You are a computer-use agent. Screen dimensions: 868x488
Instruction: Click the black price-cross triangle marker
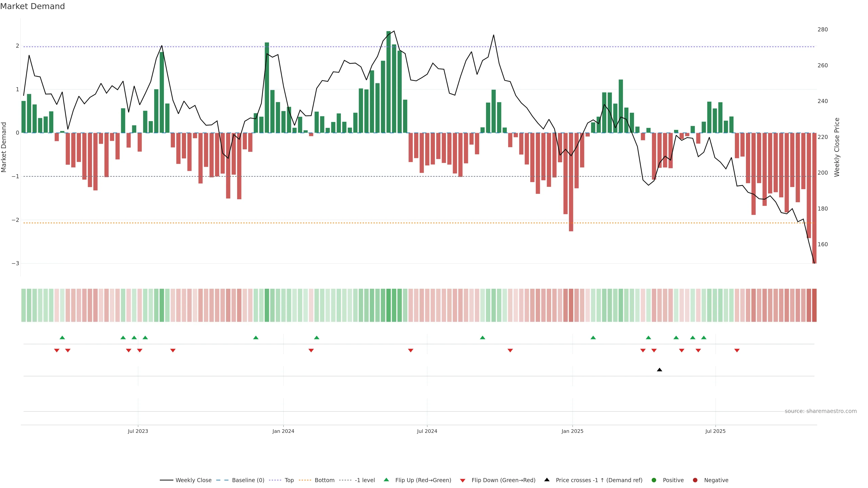point(659,370)
